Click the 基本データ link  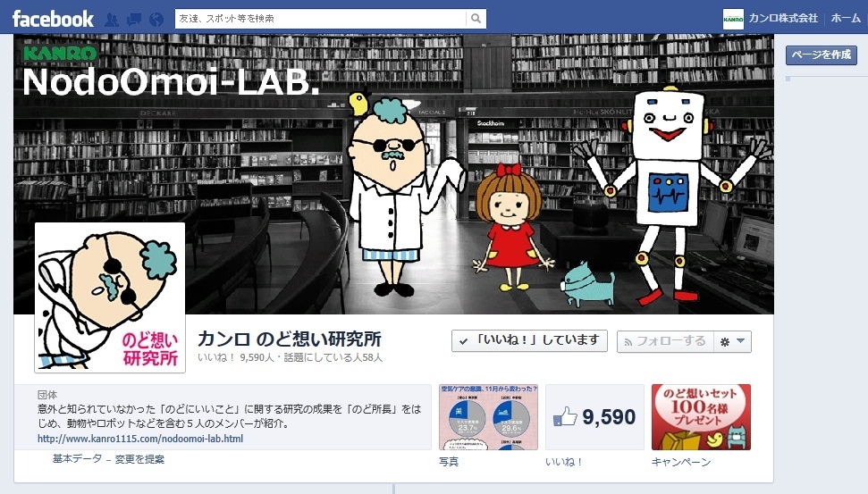tap(78, 458)
